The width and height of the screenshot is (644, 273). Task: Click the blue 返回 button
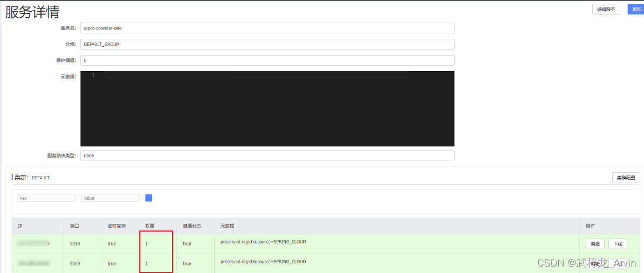tap(635, 10)
